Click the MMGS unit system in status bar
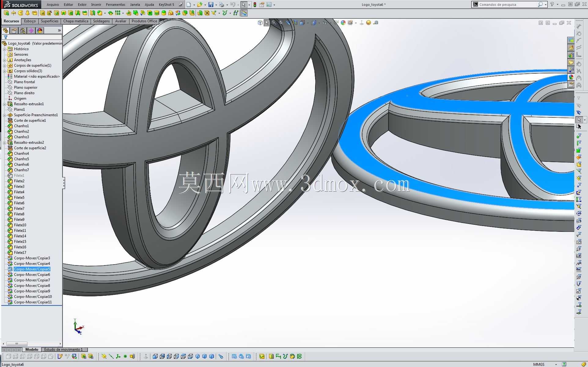 (539, 364)
